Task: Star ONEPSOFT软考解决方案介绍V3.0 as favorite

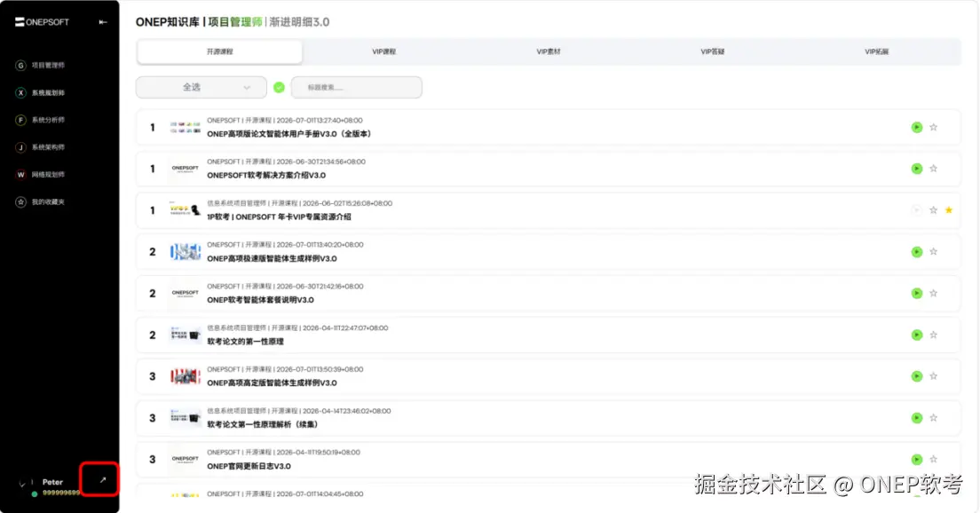Action: click(x=933, y=169)
